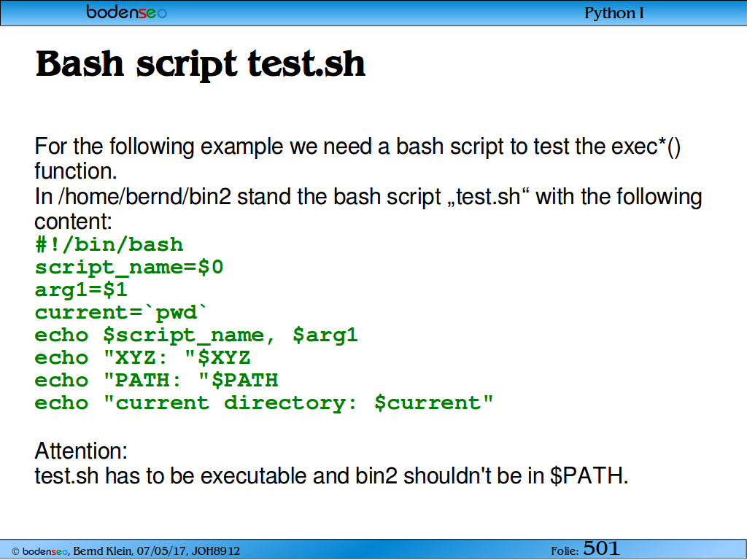This screenshot has width=747, height=560.
Task: Click the bodenseo logo in header
Action: coord(127,12)
